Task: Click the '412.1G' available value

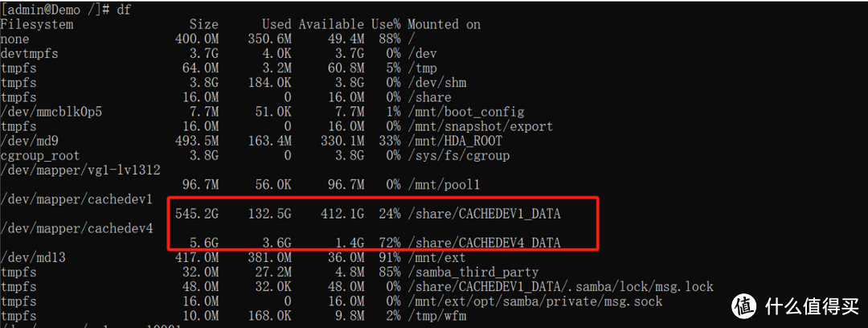Action: pos(342,213)
